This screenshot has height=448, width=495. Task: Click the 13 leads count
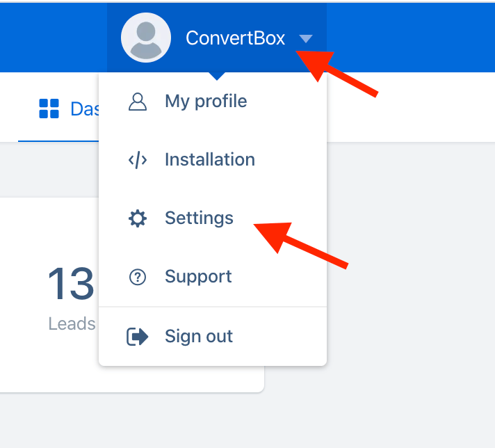click(x=71, y=283)
